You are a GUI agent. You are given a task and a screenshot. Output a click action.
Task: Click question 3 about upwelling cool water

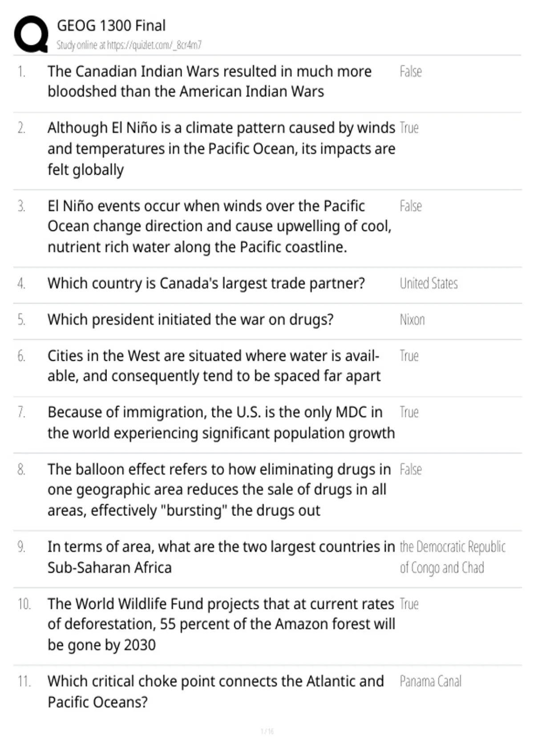(x=219, y=226)
